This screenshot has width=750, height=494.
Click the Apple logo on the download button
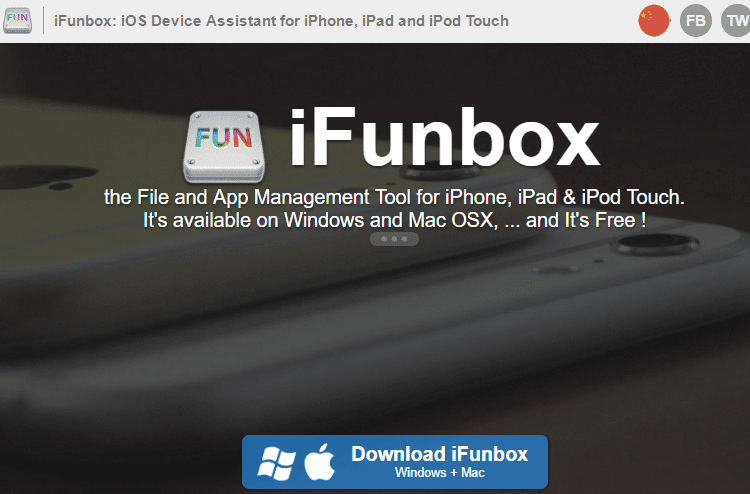320,461
